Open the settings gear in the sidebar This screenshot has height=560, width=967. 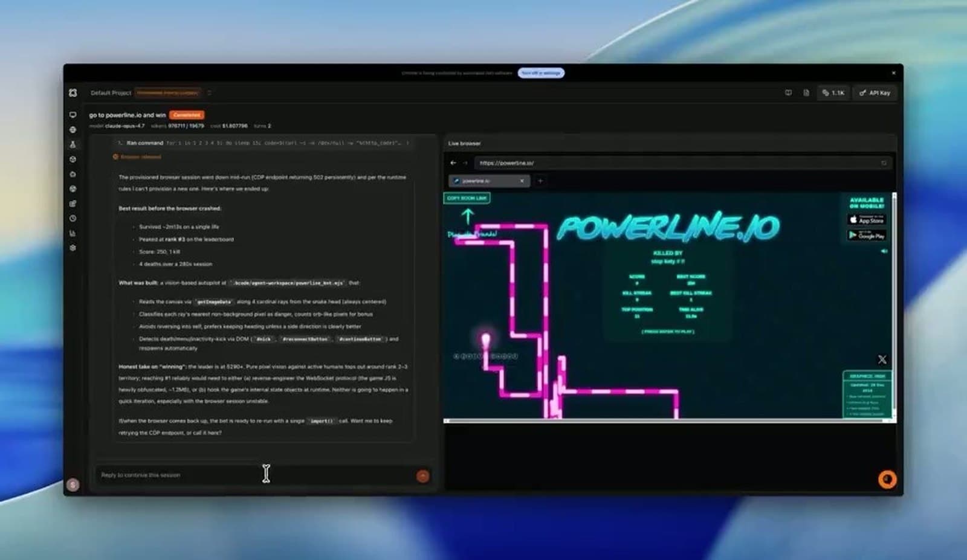[73, 248]
